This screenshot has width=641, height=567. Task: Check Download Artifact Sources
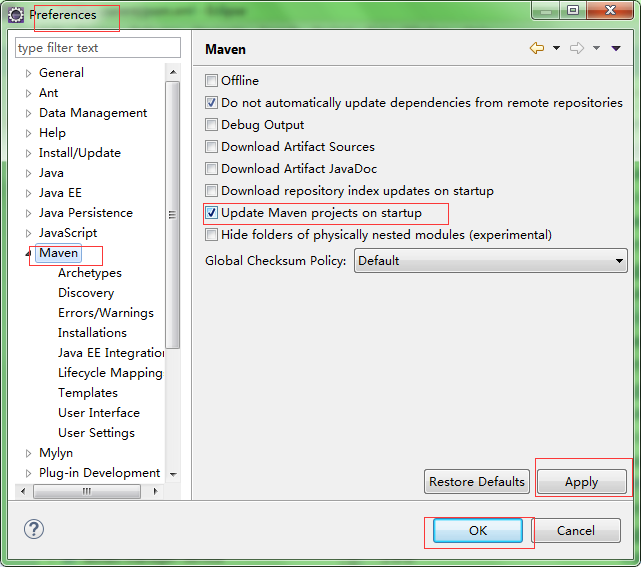point(211,146)
